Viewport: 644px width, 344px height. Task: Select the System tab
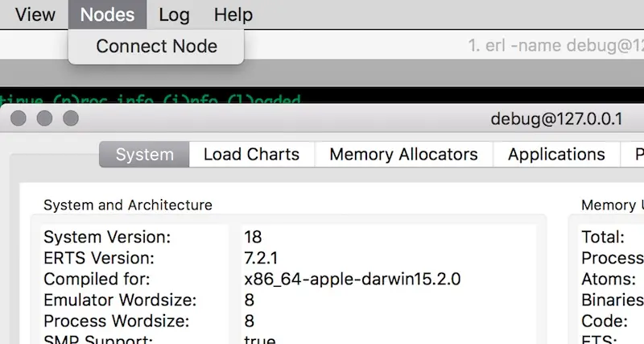pyautogui.click(x=144, y=155)
